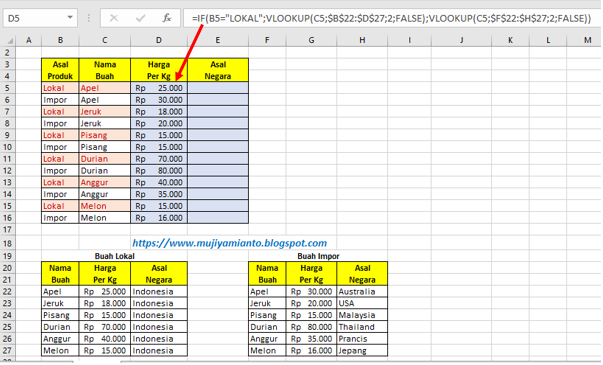Select 'Impor' cell in row 10
603x365 pixels.
(x=60, y=147)
